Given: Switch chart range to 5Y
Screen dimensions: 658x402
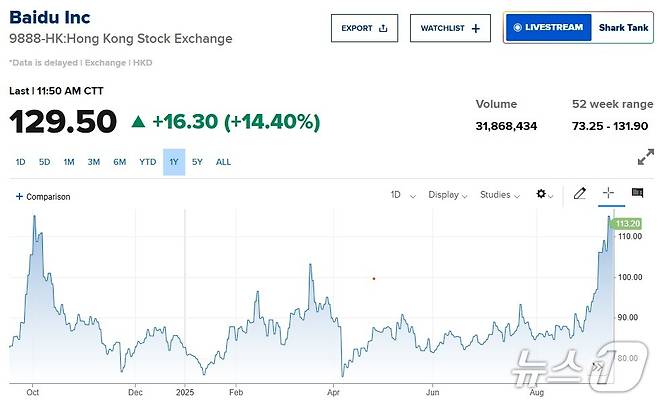Looking at the screenshot, I should click(197, 162).
